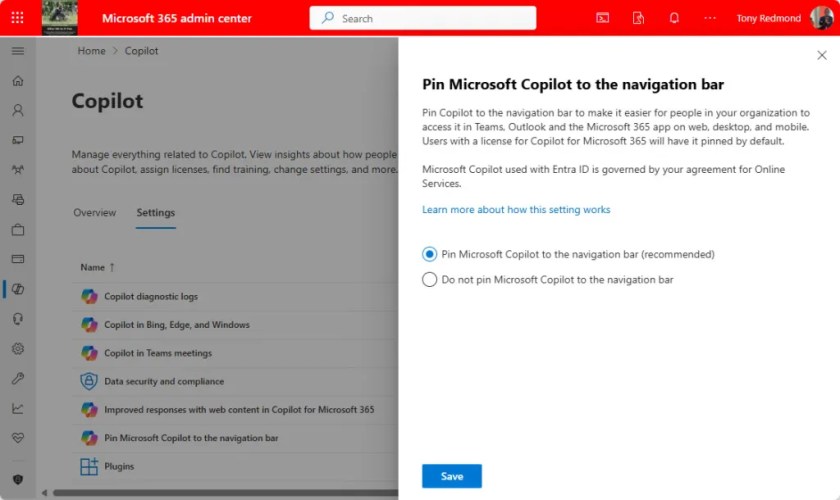The width and height of the screenshot is (840, 500).
Task: Click the Search box in the header
Action: (423, 18)
